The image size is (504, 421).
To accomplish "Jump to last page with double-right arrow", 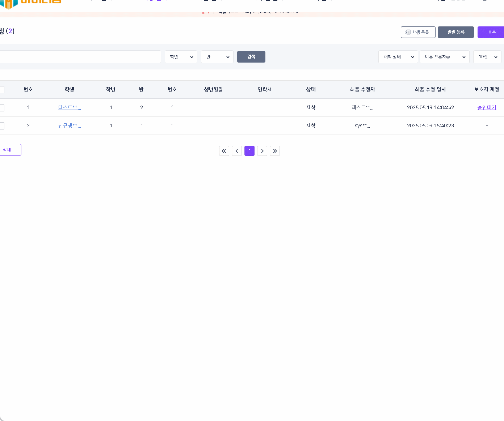I will 275,151.
